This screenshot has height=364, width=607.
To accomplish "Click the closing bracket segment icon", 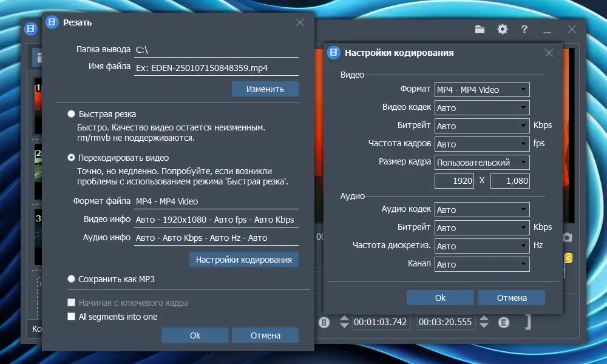I will [528, 322].
